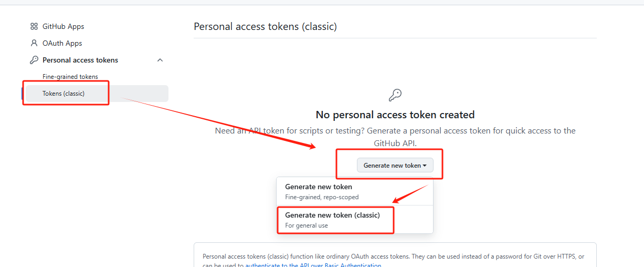The image size is (644, 267).
Task: Navigate to the OAuth Apps link
Action: pos(62,43)
